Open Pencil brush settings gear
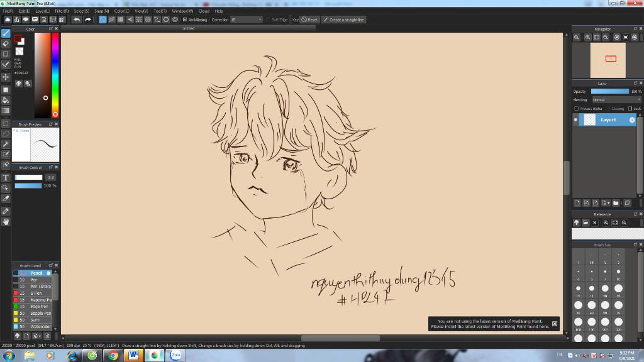This screenshot has height=362, width=644. pos(48,273)
